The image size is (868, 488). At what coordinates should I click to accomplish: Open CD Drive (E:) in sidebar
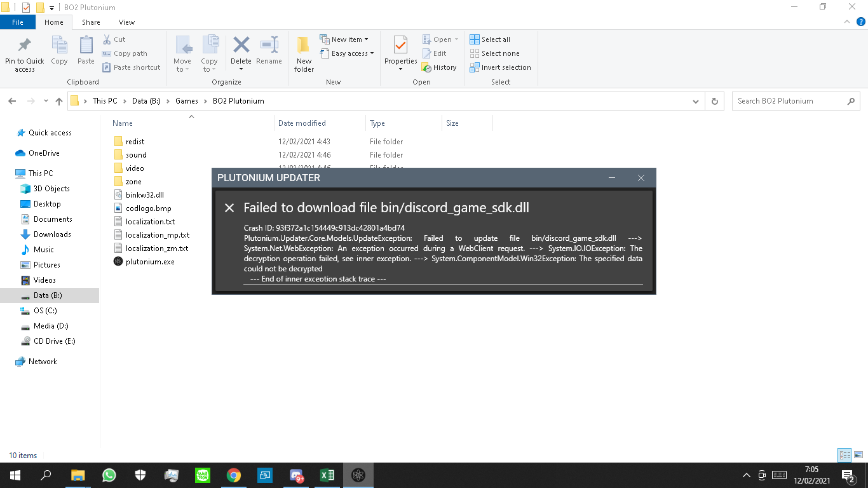click(x=54, y=341)
